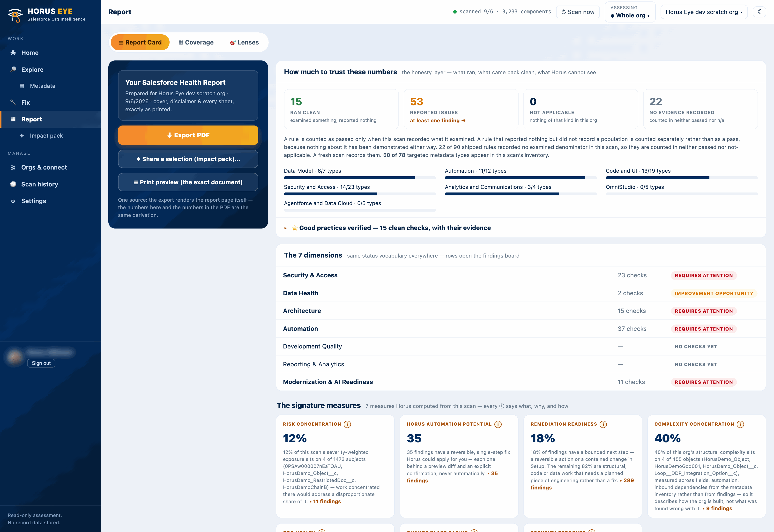Click the Report Card tab icon
This screenshot has width=774, height=532.
(121, 42)
